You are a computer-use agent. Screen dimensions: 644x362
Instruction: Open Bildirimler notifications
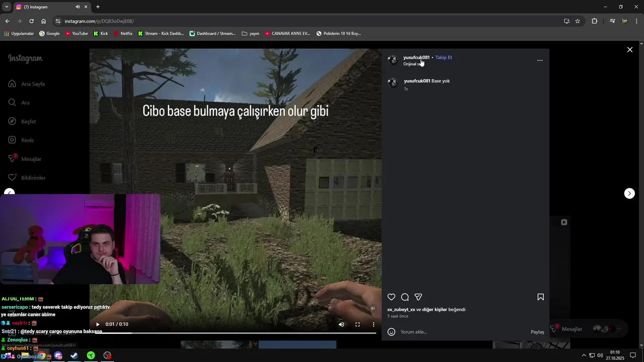(27, 178)
